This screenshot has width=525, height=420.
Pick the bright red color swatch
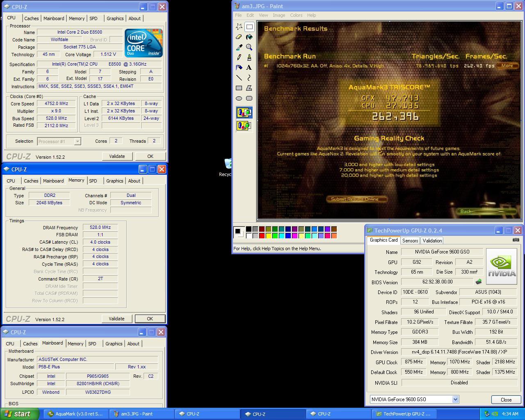262,235
